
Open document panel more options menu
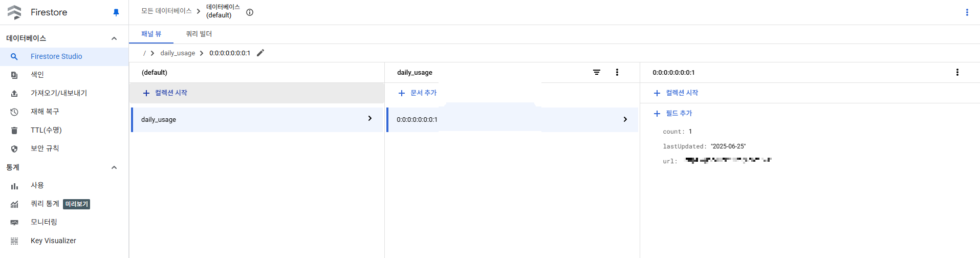957,72
